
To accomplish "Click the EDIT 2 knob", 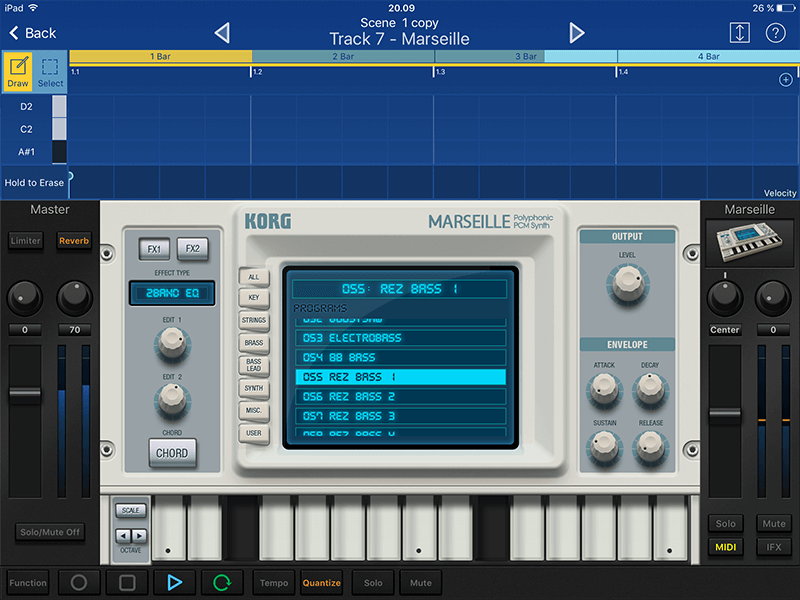I will point(172,400).
